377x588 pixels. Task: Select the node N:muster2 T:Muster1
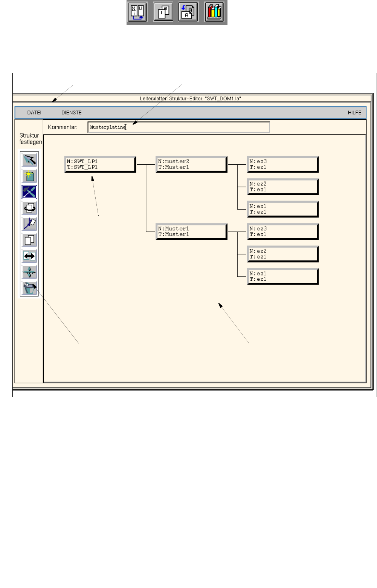191,164
